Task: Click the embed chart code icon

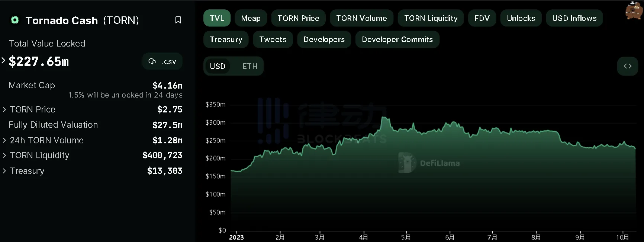Action: coord(628,66)
